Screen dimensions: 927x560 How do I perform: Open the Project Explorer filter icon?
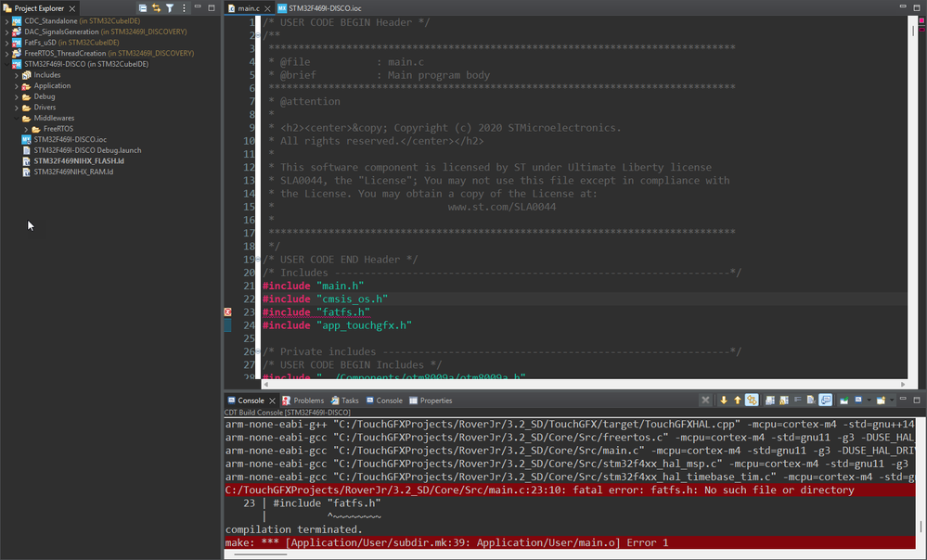pyautogui.click(x=170, y=8)
